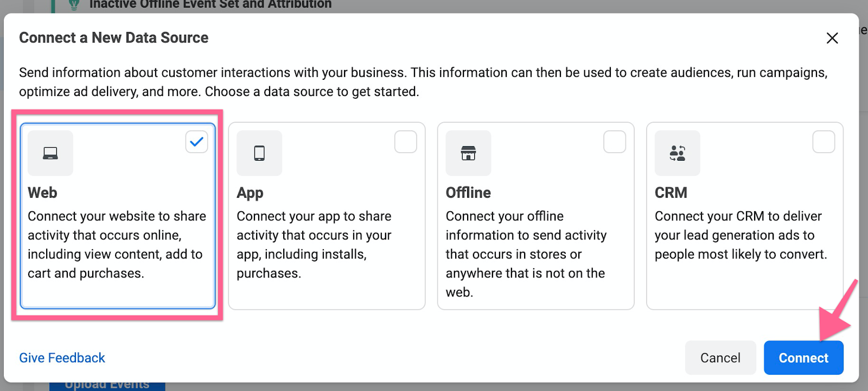Open the Give Feedback link
Screen dimensions: 868x391
pos(62,358)
